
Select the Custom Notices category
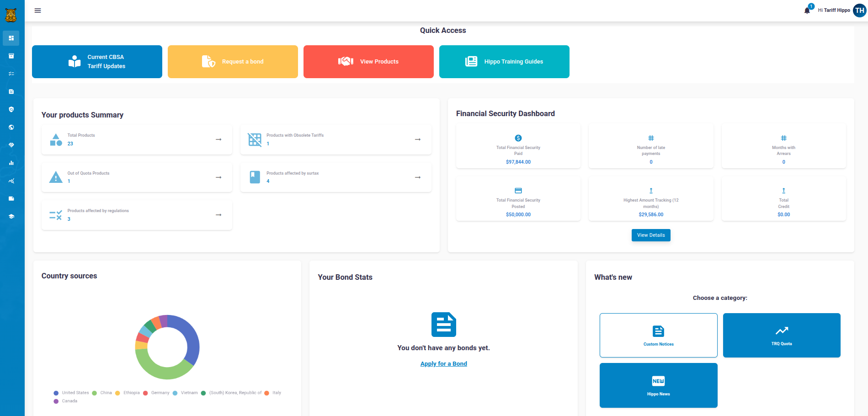658,335
